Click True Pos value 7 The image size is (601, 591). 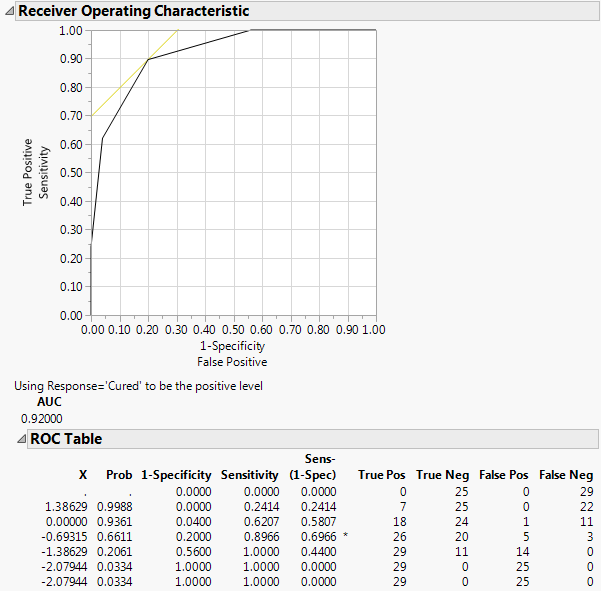pos(403,507)
